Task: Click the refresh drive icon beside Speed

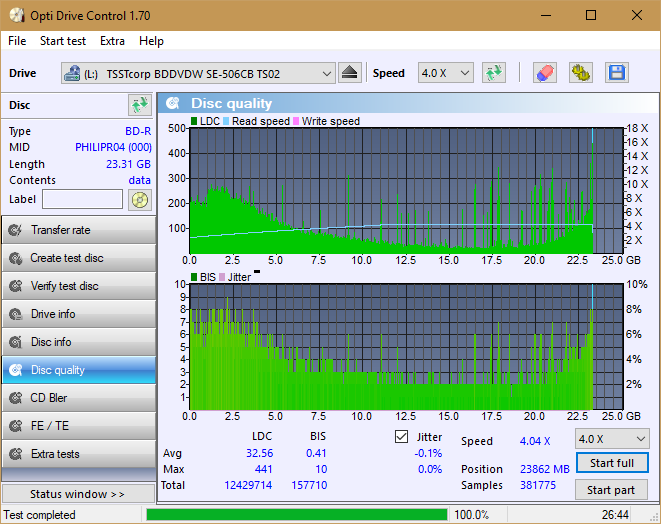Action: coord(494,73)
